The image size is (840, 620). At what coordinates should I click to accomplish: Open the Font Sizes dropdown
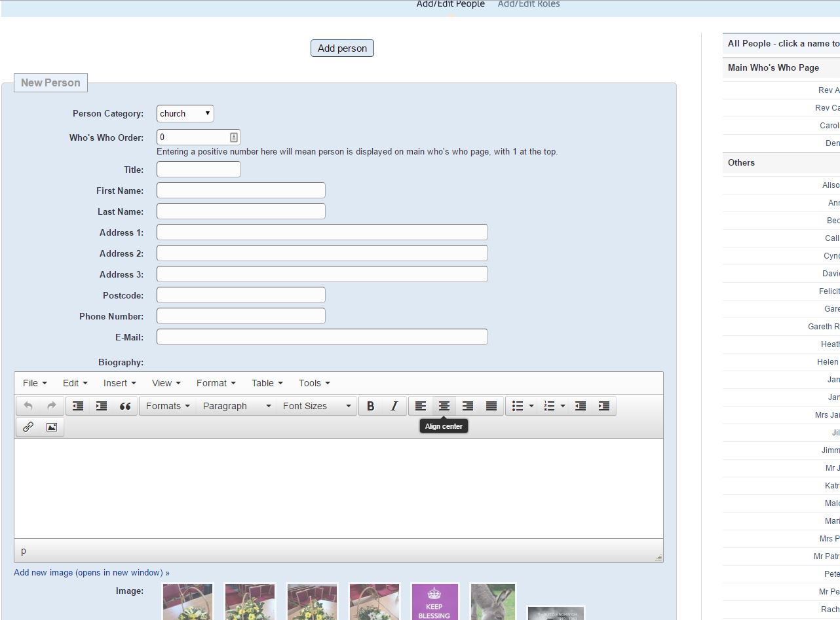coord(316,406)
